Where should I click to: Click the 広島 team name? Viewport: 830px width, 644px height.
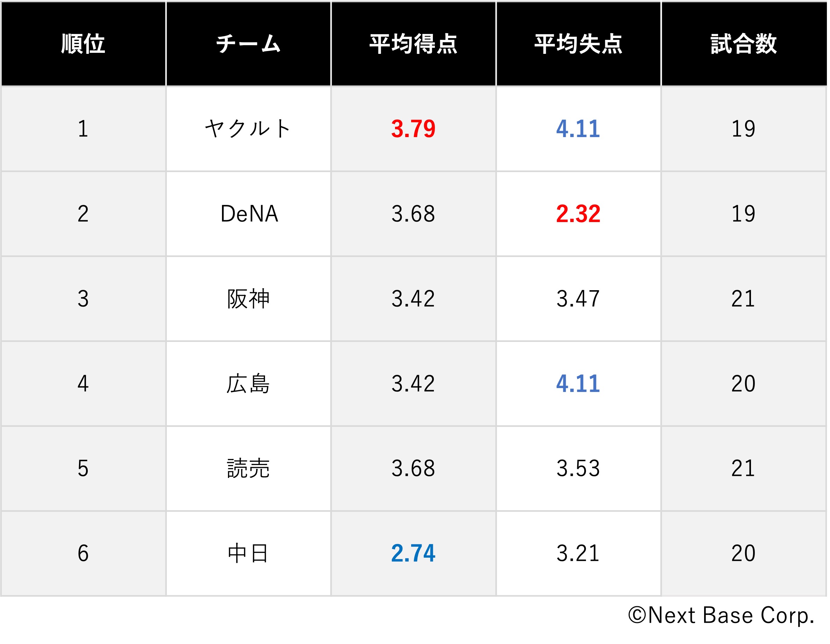[x=248, y=384]
